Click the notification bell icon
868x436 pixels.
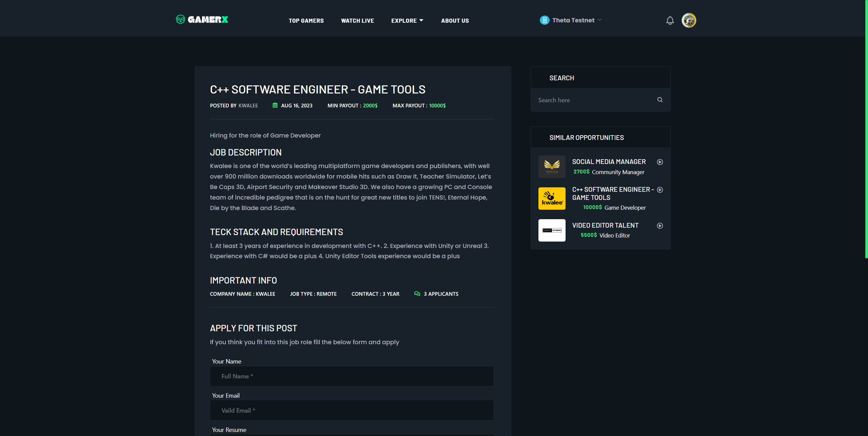point(670,20)
